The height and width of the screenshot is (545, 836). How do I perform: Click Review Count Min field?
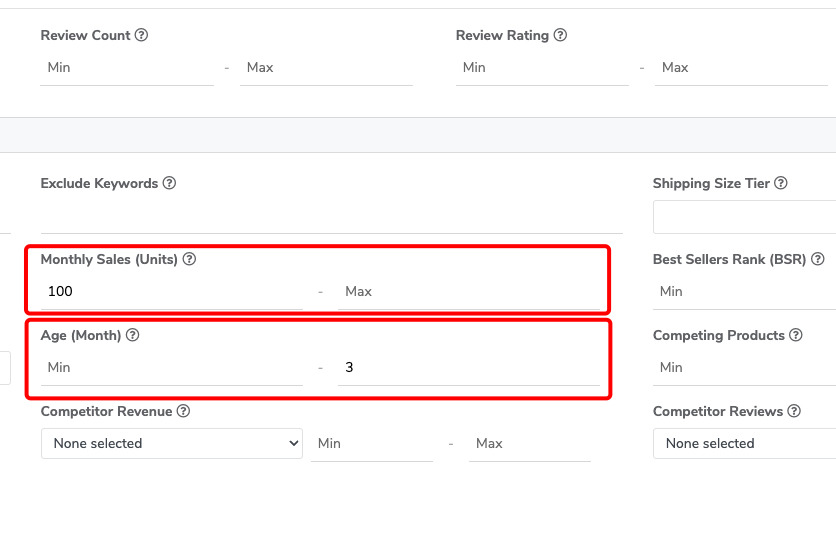pos(127,68)
